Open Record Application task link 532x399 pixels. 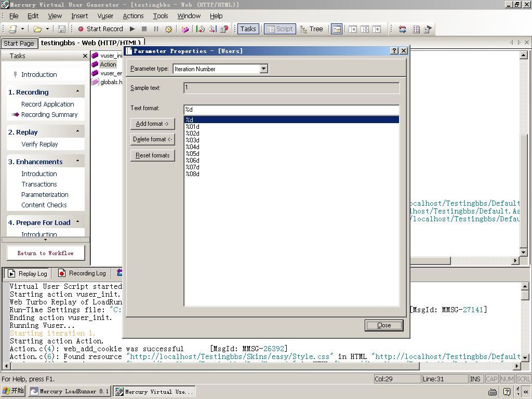(x=47, y=104)
